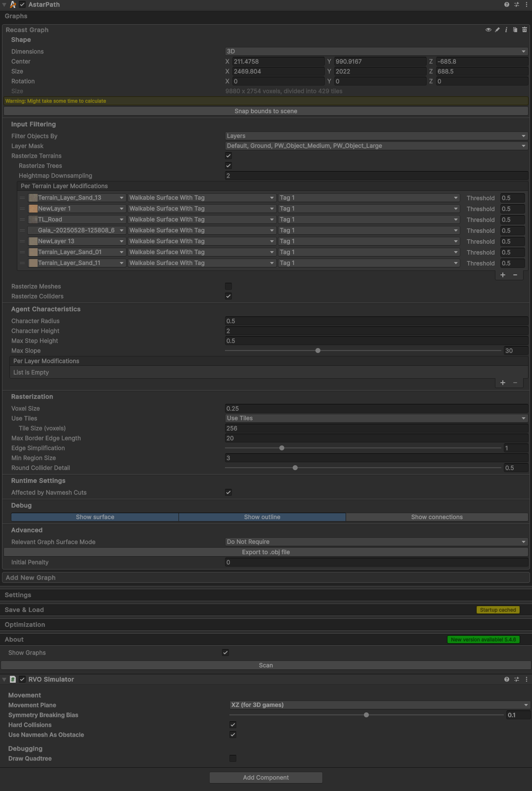Open AstarPath component help icon
This screenshot has height=791, width=532.
(507, 4)
